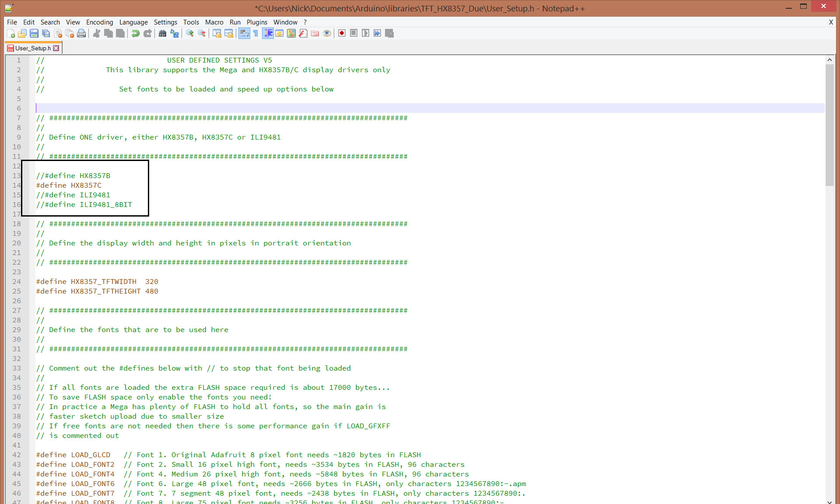Toggle the indent guide button

(268, 34)
